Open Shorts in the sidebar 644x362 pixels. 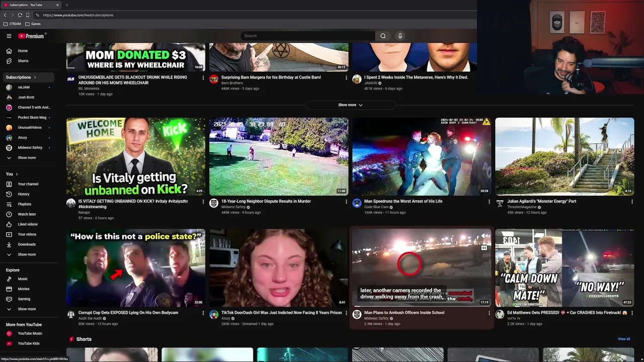tap(28, 61)
